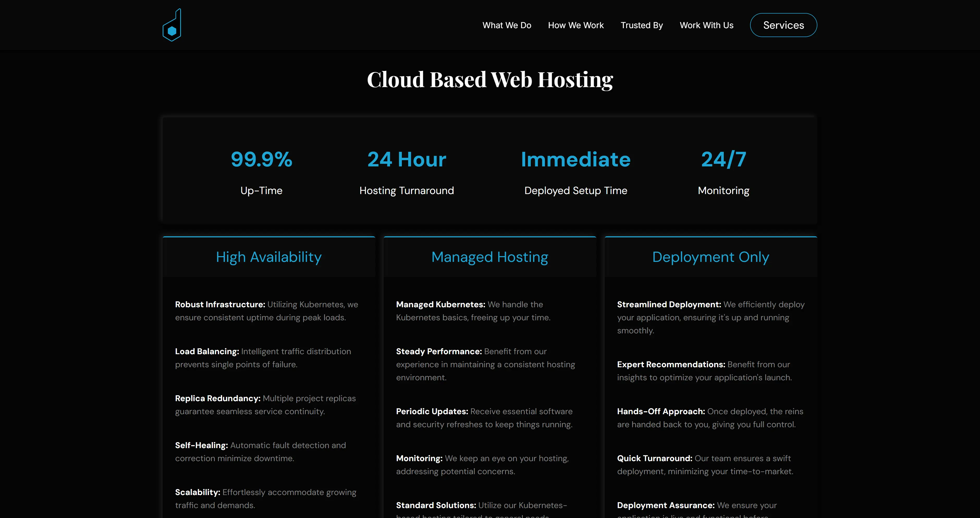Open the Managed Hosting plan card
The width and height of the screenshot is (980, 518).
490,257
